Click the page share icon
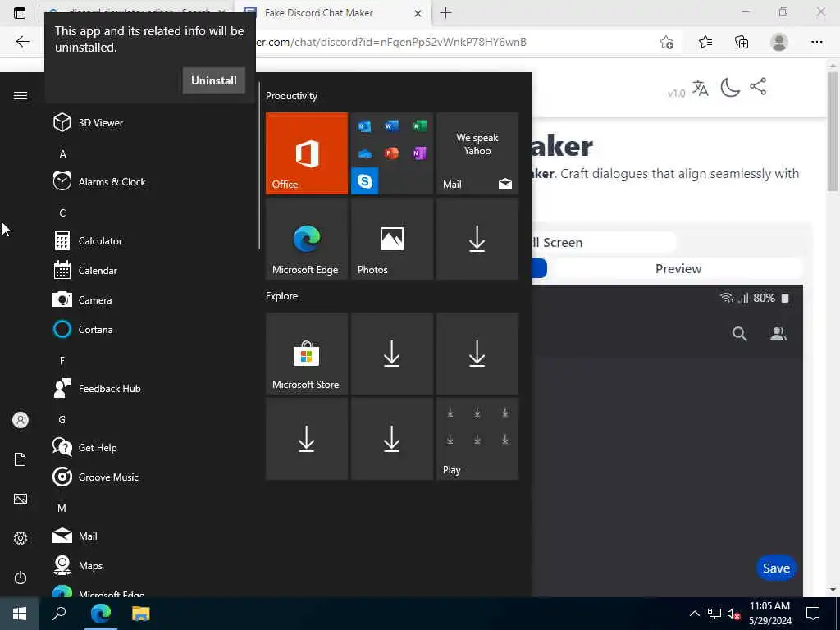This screenshot has width=840, height=630. pyautogui.click(x=758, y=86)
